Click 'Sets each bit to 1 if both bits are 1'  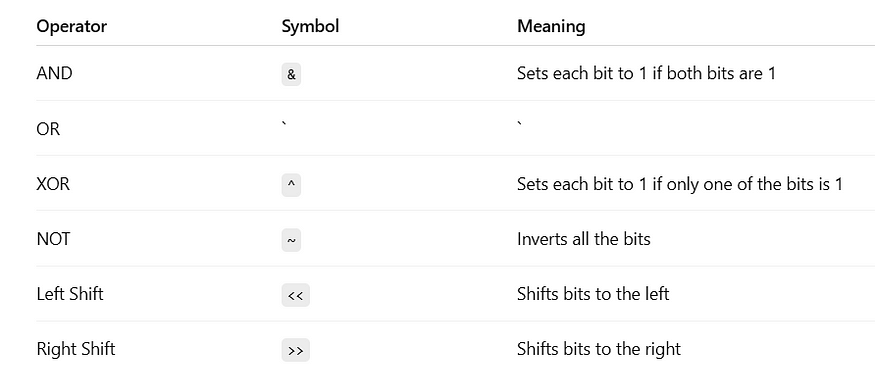(646, 73)
